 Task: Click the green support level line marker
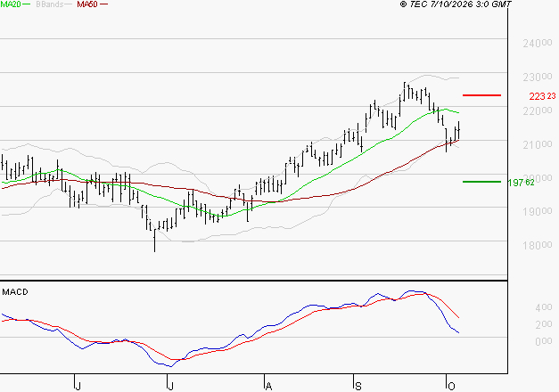[x=481, y=182]
